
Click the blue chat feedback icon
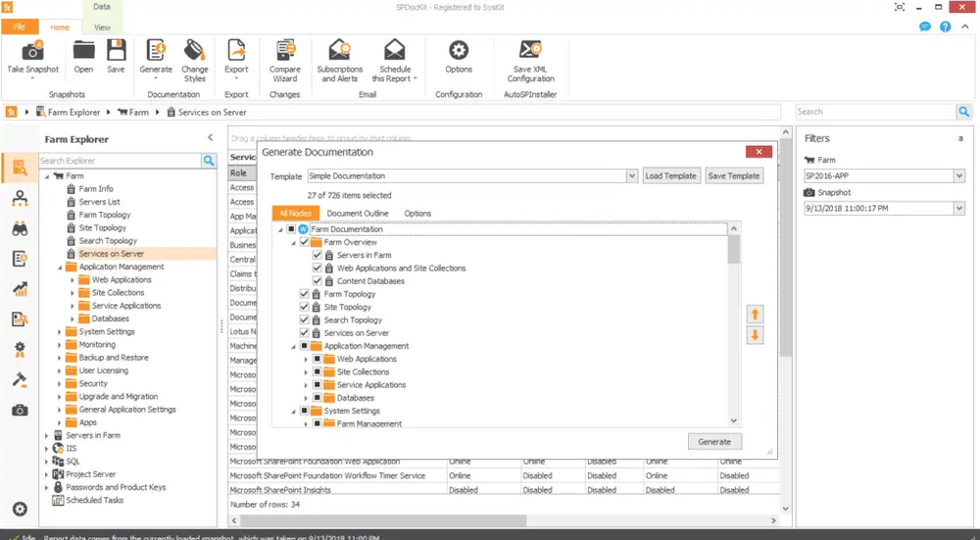point(925,26)
